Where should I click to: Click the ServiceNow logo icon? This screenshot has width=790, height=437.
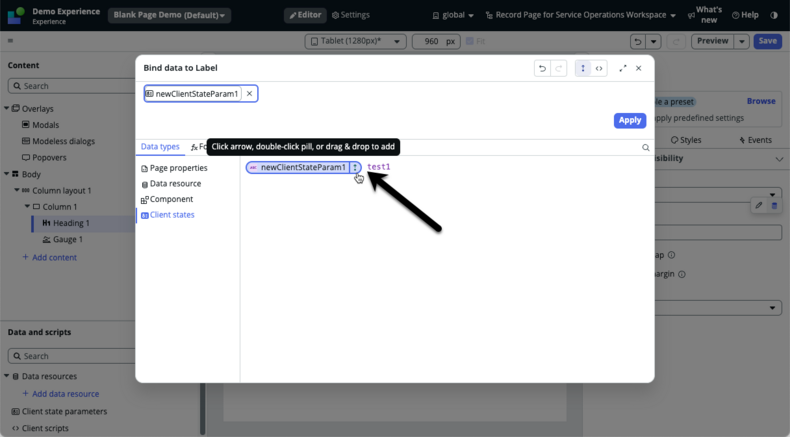pyautogui.click(x=16, y=15)
